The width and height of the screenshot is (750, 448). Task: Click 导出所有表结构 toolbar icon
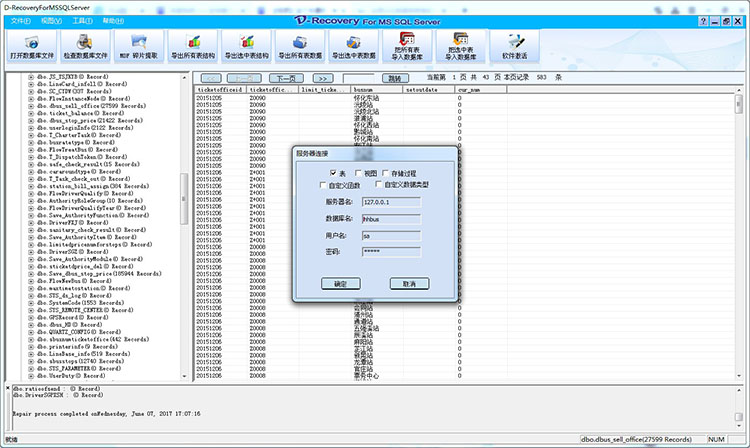193,47
